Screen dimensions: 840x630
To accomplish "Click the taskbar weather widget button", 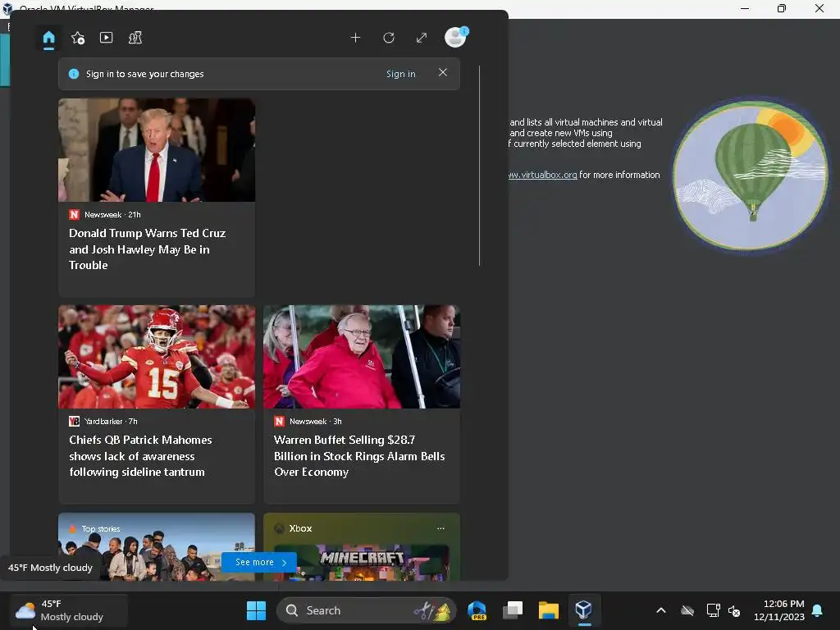I will [x=69, y=610].
